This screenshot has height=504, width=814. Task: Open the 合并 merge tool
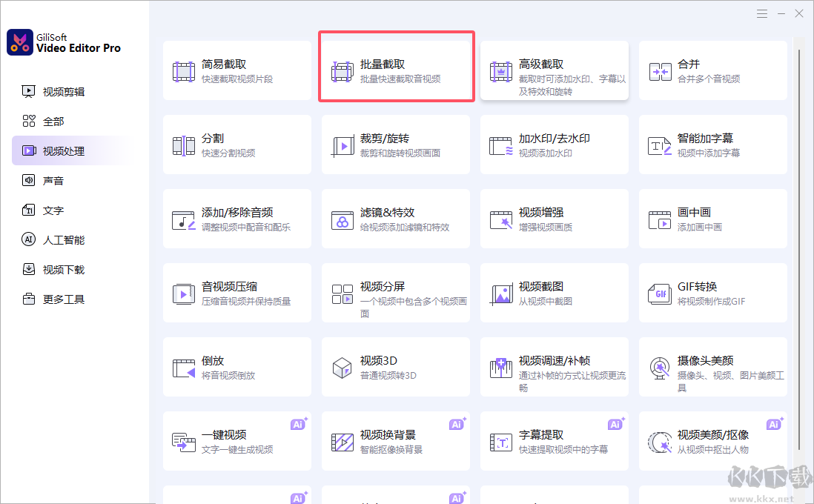[712, 71]
